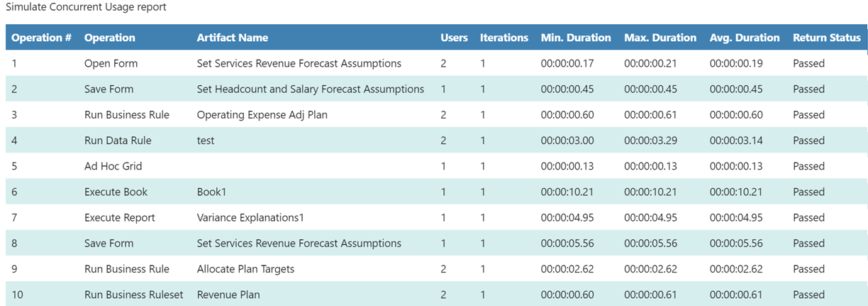Click the 'Users' column header
The height and width of the screenshot is (306, 868).
coord(454,38)
